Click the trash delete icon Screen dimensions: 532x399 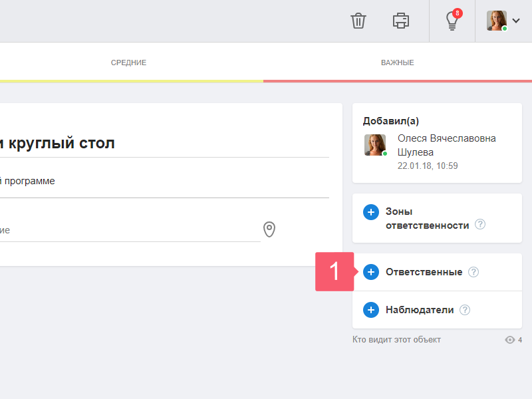point(358,21)
